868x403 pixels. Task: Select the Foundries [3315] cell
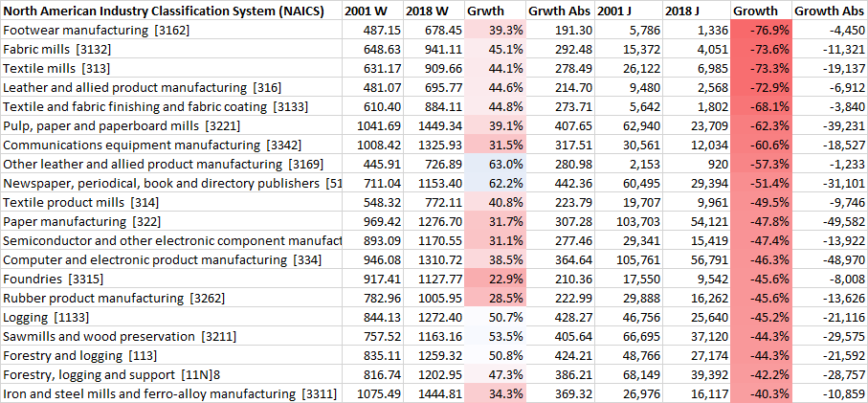tap(171, 279)
